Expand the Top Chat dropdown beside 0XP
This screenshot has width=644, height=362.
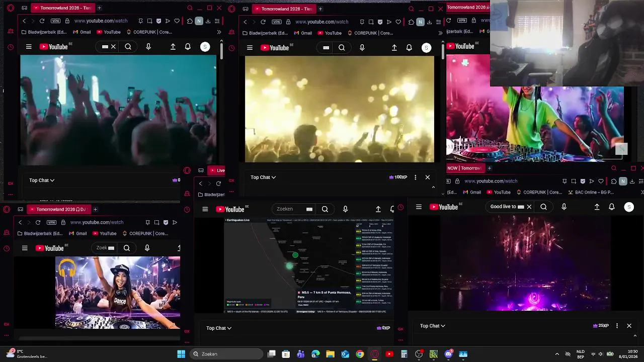(x=219, y=328)
